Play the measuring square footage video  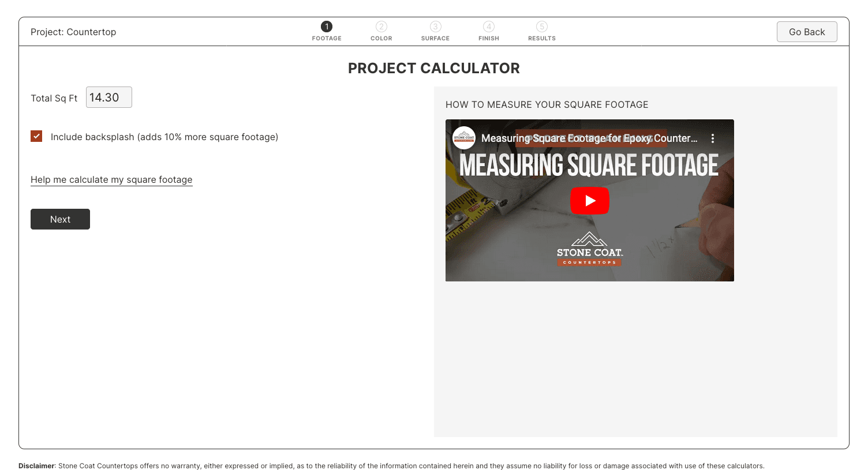point(589,201)
